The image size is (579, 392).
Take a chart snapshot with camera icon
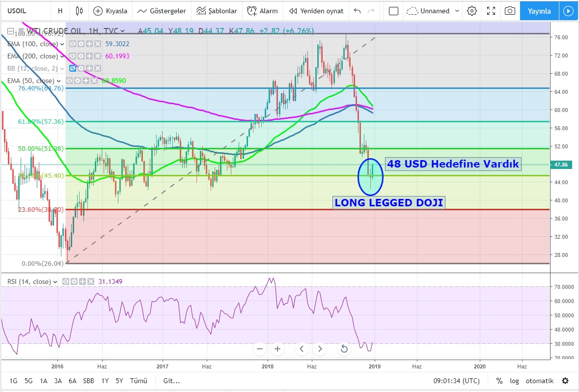(x=510, y=11)
